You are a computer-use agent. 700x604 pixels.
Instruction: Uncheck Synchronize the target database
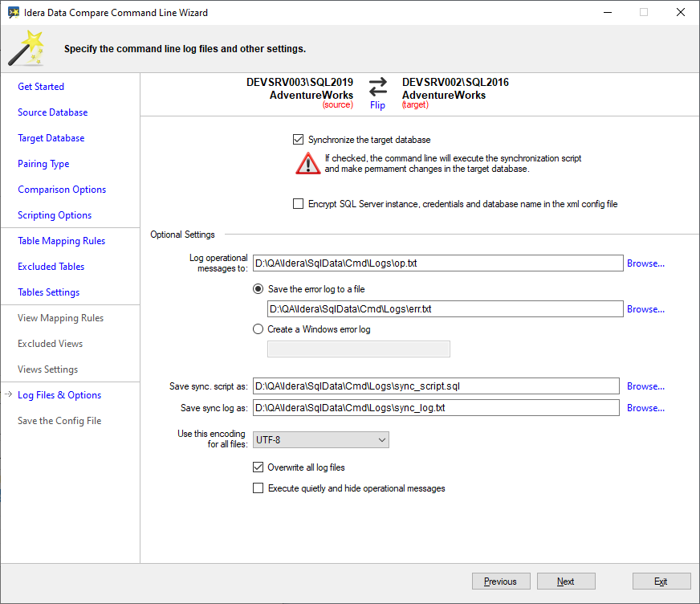[x=299, y=140]
